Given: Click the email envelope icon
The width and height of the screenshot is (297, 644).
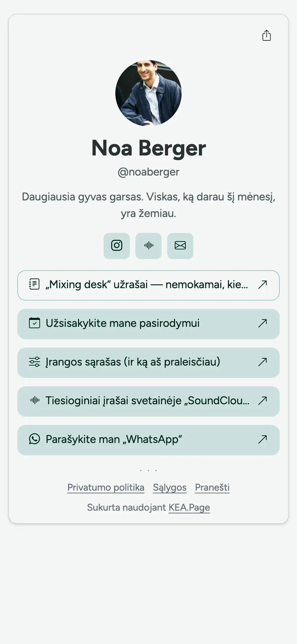Looking at the screenshot, I should [x=180, y=246].
